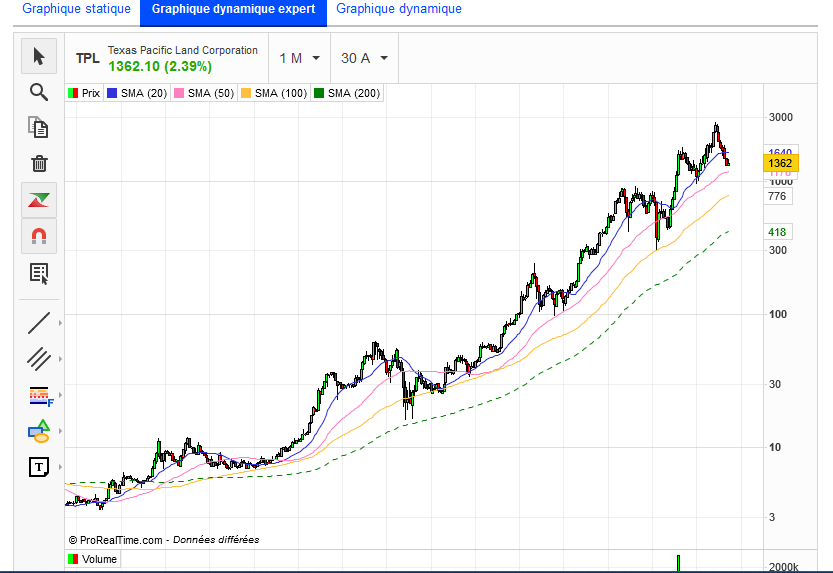This screenshot has height=573, width=833.
Task: Click the green 418 SMA value label
Action: tap(778, 232)
